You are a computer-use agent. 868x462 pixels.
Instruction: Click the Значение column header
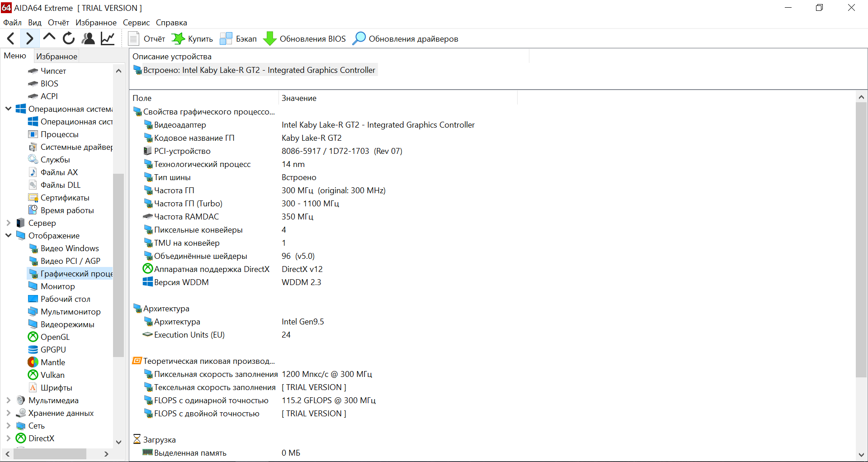[x=398, y=98]
